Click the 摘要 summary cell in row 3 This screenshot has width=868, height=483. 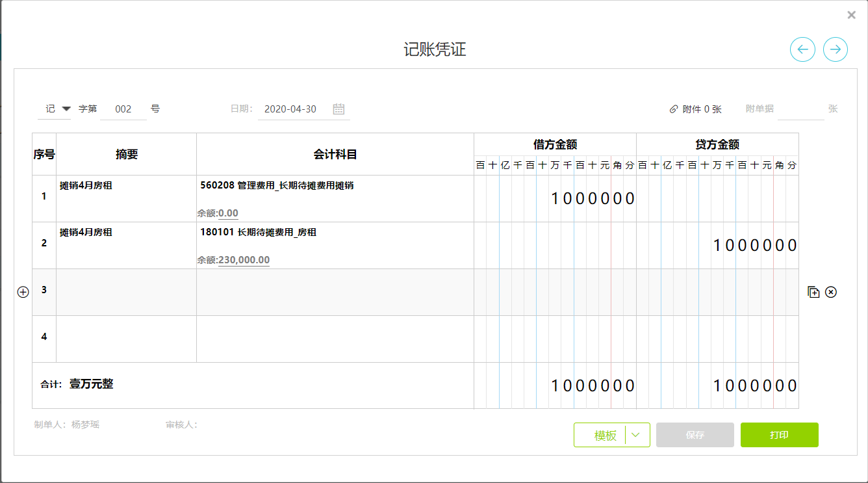126,291
